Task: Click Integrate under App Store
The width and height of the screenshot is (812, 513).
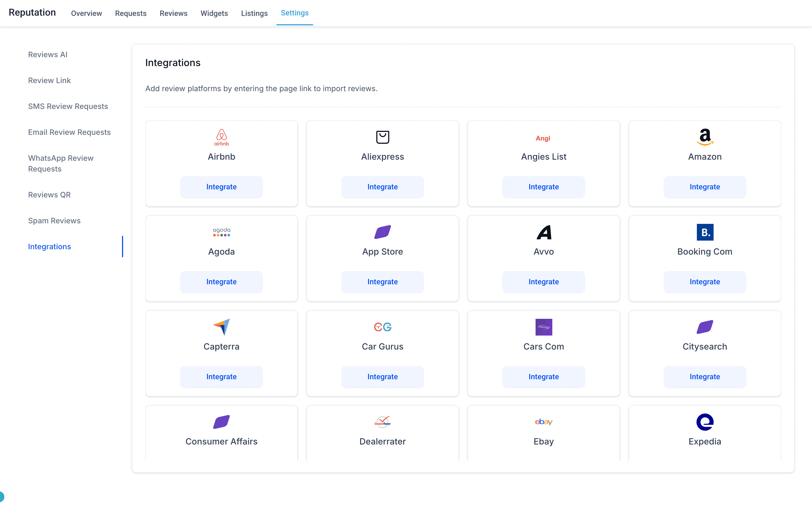Action: click(x=383, y=282)
